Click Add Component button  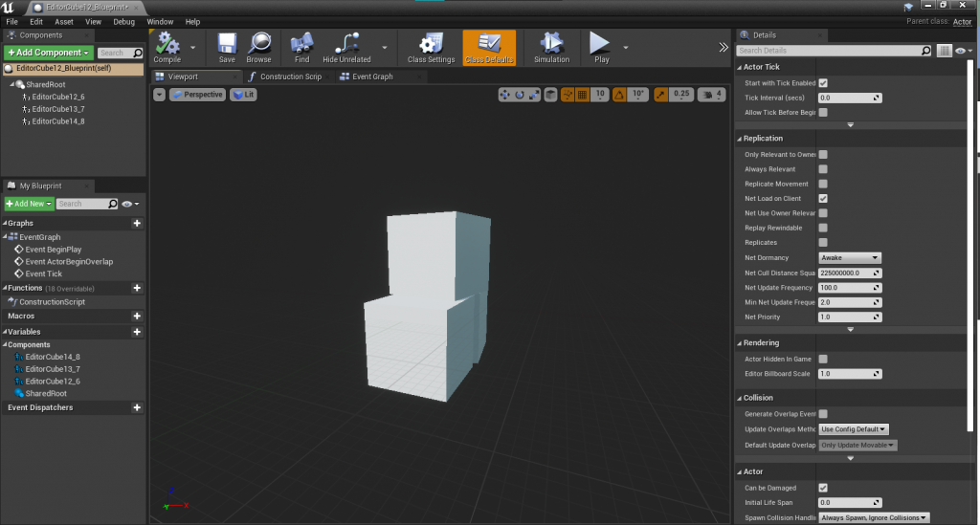(48, 53)
